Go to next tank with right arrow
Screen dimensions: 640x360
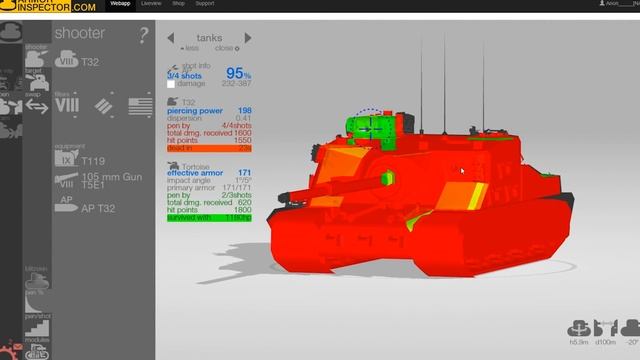[x=248, y=38]
